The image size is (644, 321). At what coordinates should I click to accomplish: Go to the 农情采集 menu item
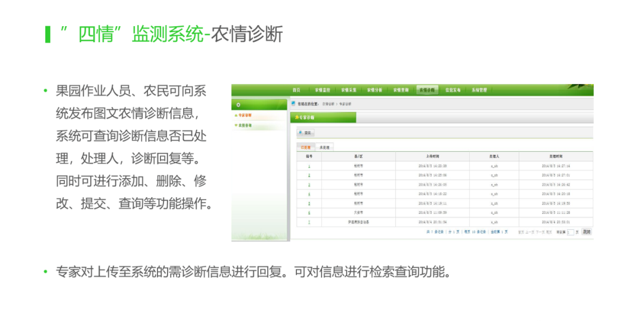coord(348,90)
